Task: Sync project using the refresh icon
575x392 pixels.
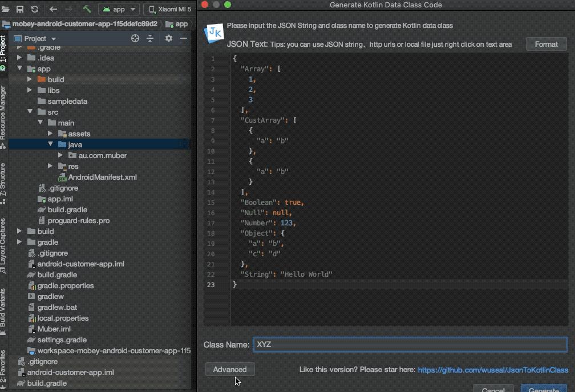Action: click(34, 9)
